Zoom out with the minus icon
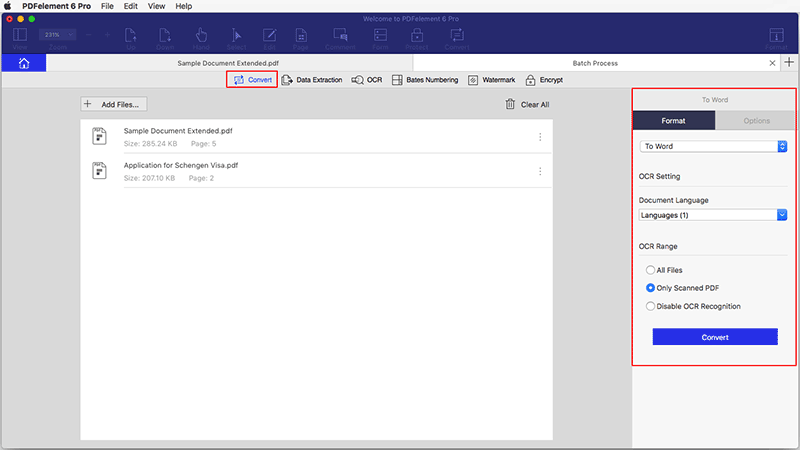The height and width of the screenshot is (450, 800). coord(88,35)
